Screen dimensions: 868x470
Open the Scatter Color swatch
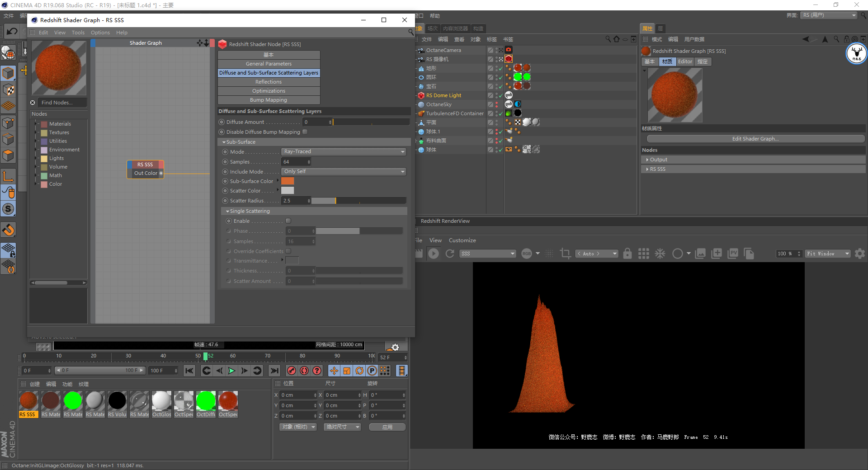[x=288, y=191]
